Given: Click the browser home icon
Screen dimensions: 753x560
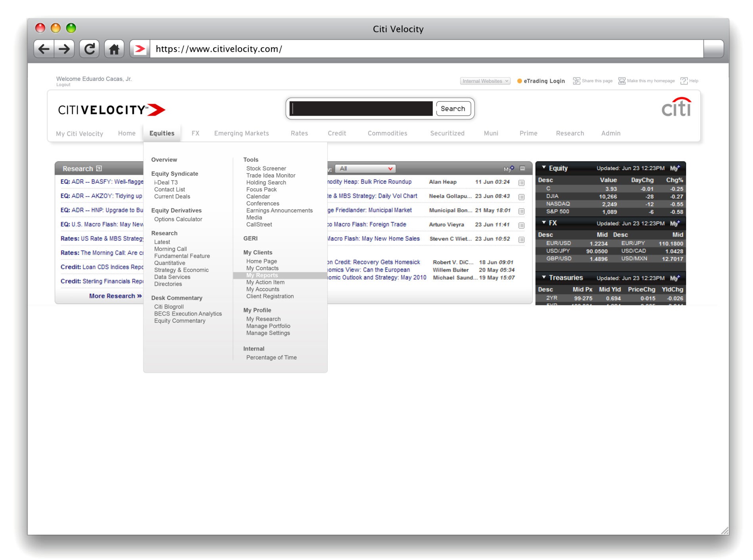Looking at the screenshot, I should 114,49.
